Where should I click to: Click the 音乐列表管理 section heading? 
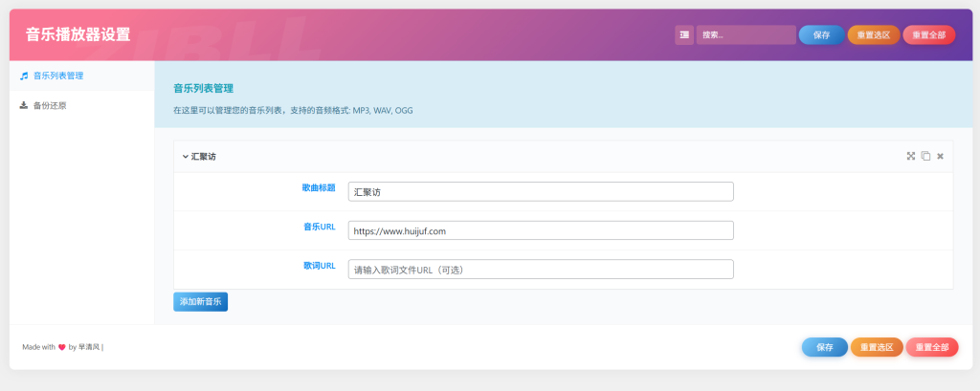point(203,89)
